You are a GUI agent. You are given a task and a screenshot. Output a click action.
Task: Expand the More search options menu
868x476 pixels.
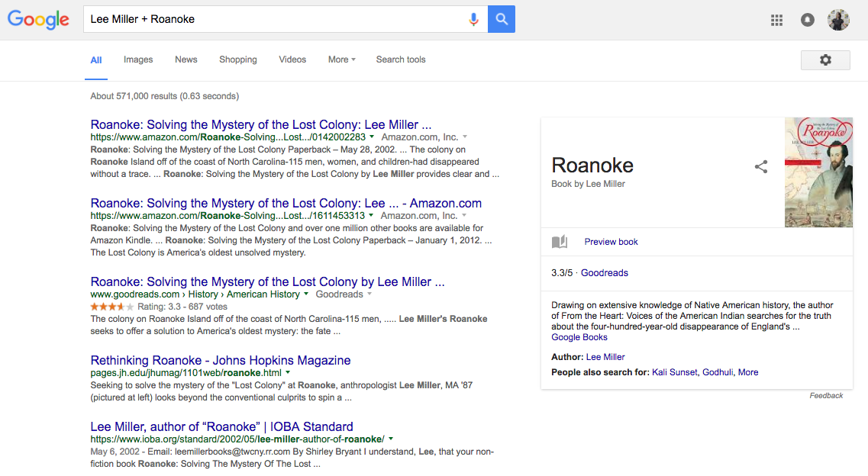[x=341, y=59]
